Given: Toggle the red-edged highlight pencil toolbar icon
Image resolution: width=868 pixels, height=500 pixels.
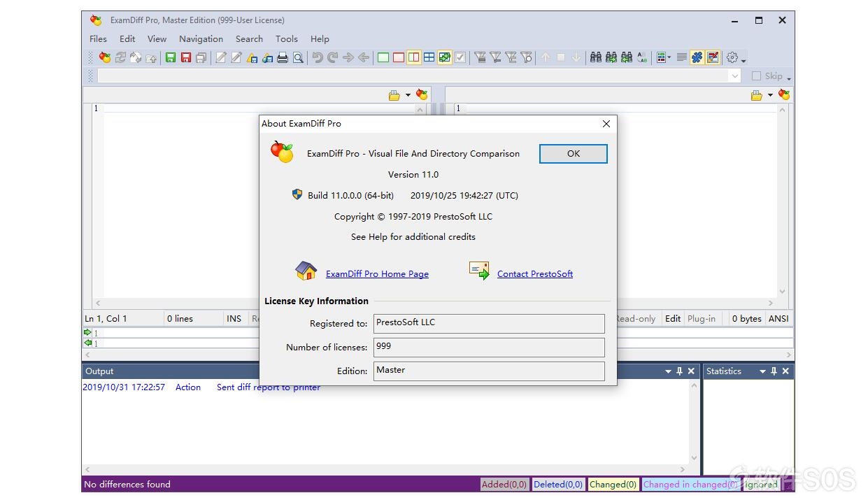Looking at the screenshot, I should pos(713,57).
